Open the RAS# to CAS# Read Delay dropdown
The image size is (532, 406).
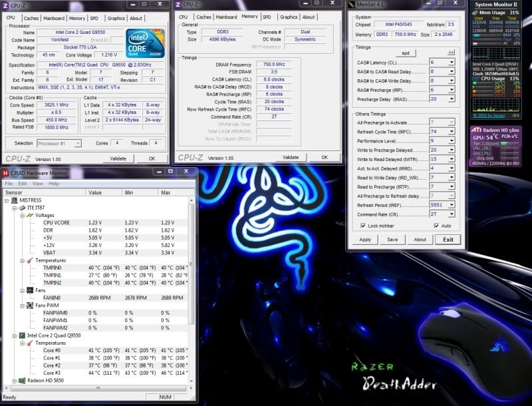(452, 72)
